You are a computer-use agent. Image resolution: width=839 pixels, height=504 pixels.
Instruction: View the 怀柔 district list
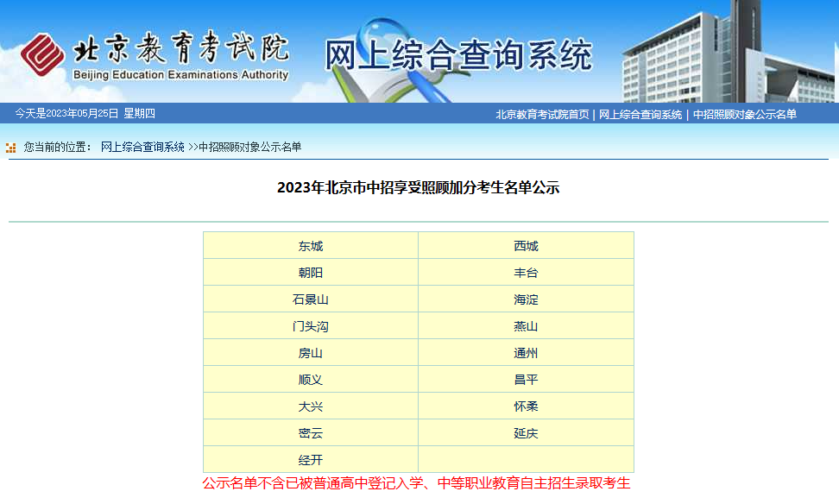point(526,406)
